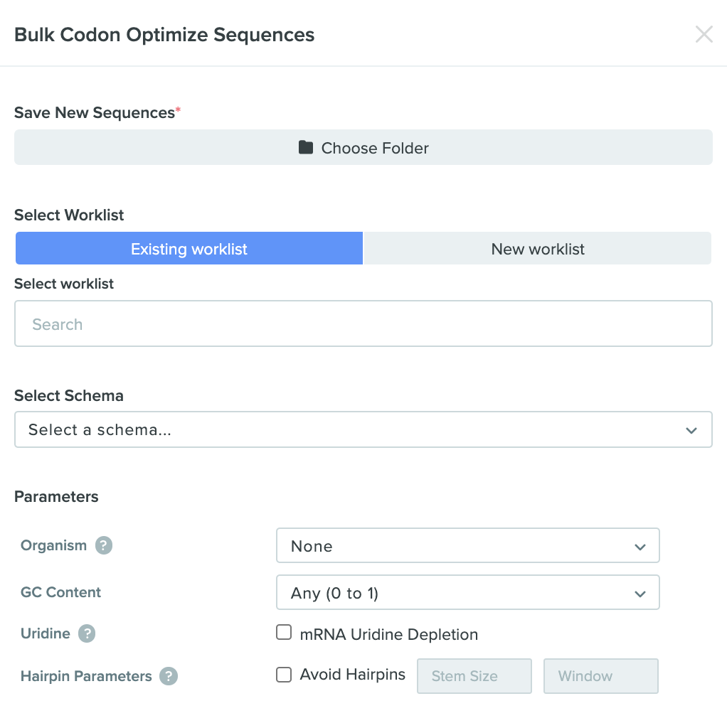Expand the Select a schema dropdown
The image size is (727, 728).
tap(363, 429)
